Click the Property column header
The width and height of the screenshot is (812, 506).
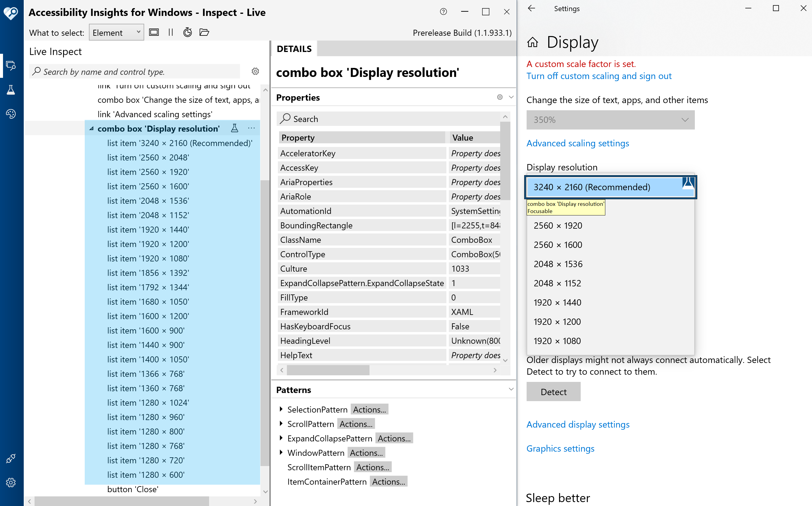tap(362, 138)
